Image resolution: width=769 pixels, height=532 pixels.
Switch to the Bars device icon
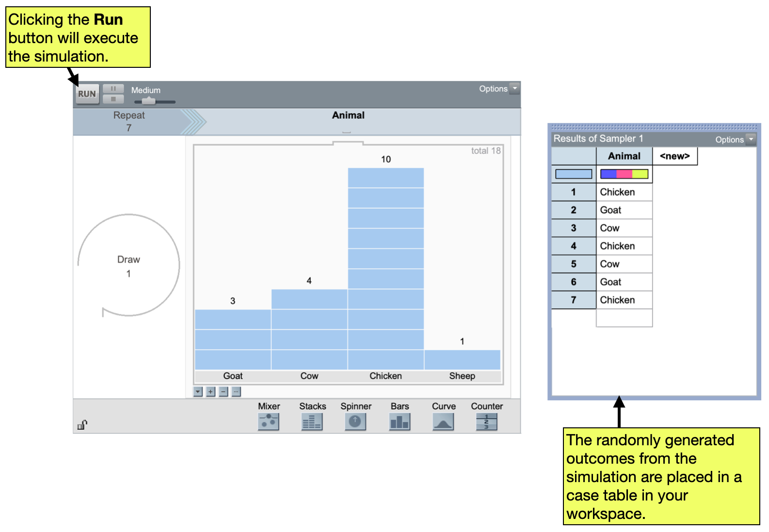click(x=400, y=422)
